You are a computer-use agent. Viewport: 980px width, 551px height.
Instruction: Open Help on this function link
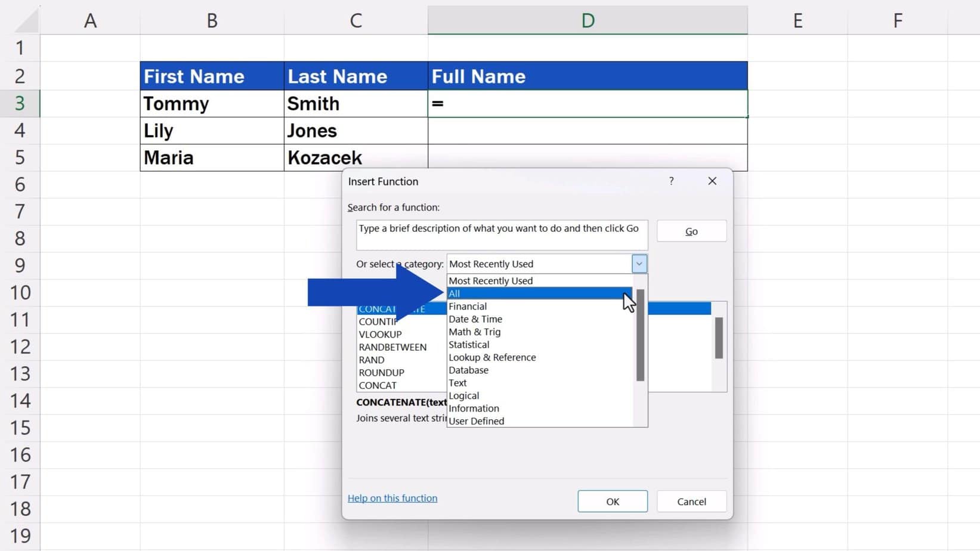[392, 498]
